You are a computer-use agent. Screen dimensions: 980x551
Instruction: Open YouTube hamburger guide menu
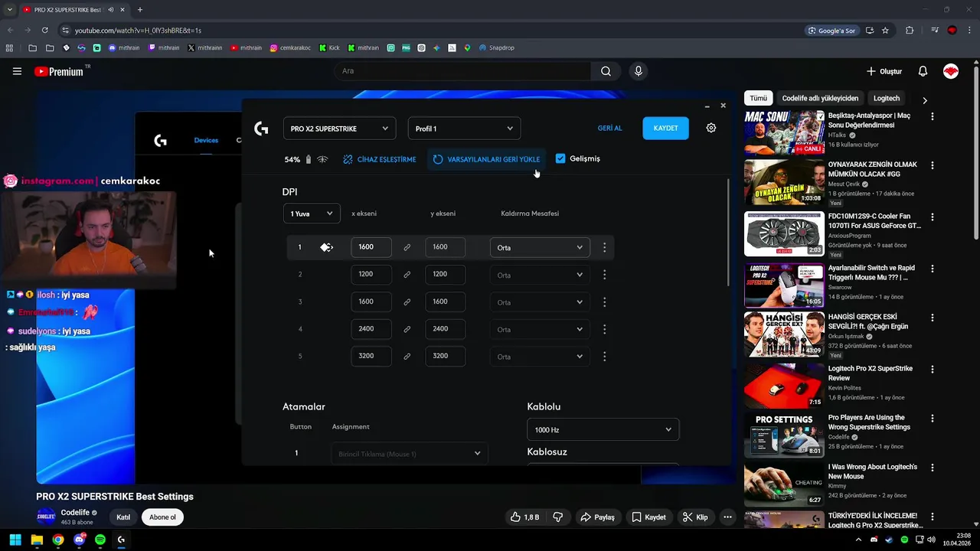[17, 71]
